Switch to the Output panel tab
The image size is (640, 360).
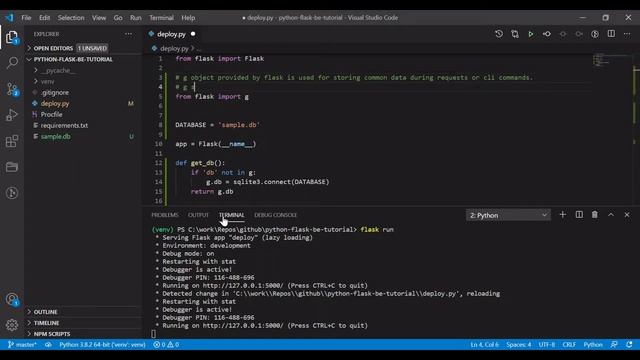coord(198,215)
